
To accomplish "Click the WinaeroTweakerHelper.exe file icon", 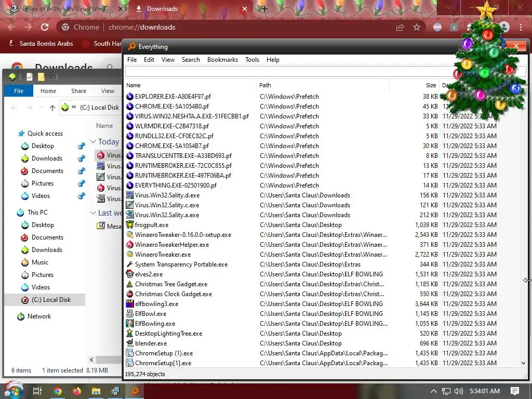I will click(x=129, y=244).
